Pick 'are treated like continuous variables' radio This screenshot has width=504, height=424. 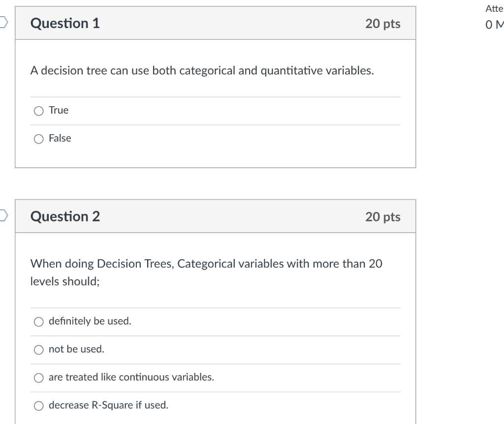coord(38,377)
